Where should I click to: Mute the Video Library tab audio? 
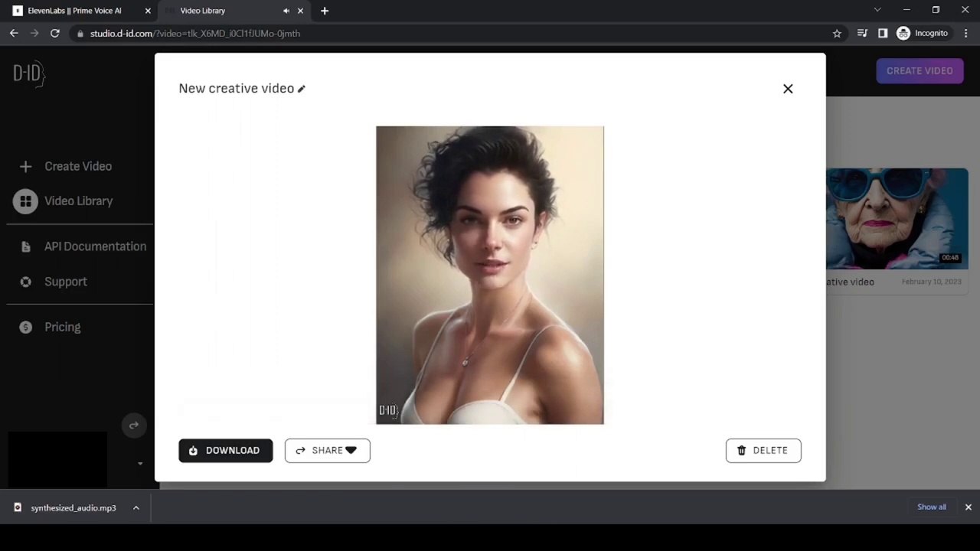pyautogui.click(x=286, y=11)
